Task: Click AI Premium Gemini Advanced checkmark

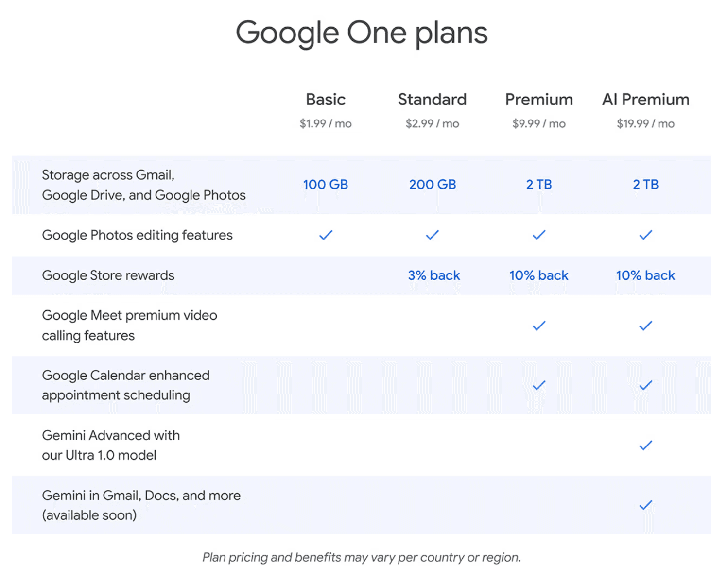Action: coord(645,446)
